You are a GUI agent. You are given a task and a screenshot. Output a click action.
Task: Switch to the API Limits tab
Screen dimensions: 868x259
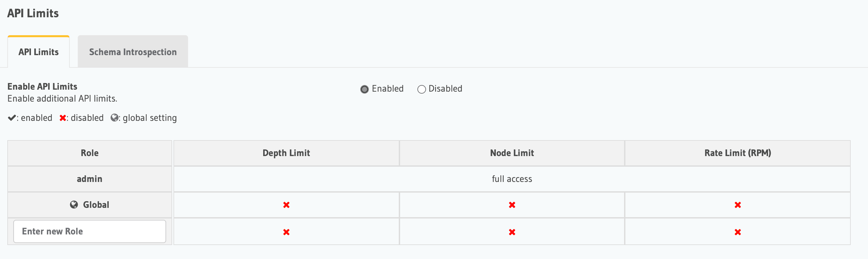[38, 51]
